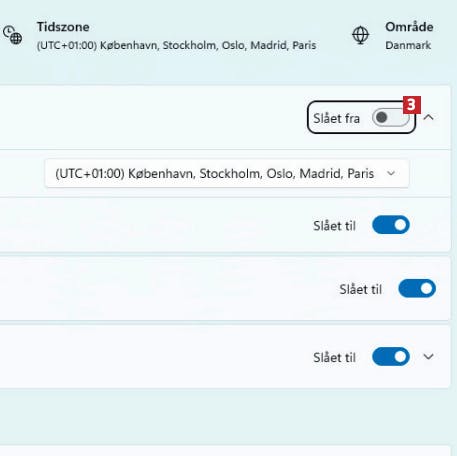
Task: Disable the toggle directly below the time zone dropdown
Action: click(x=391, y=225)
